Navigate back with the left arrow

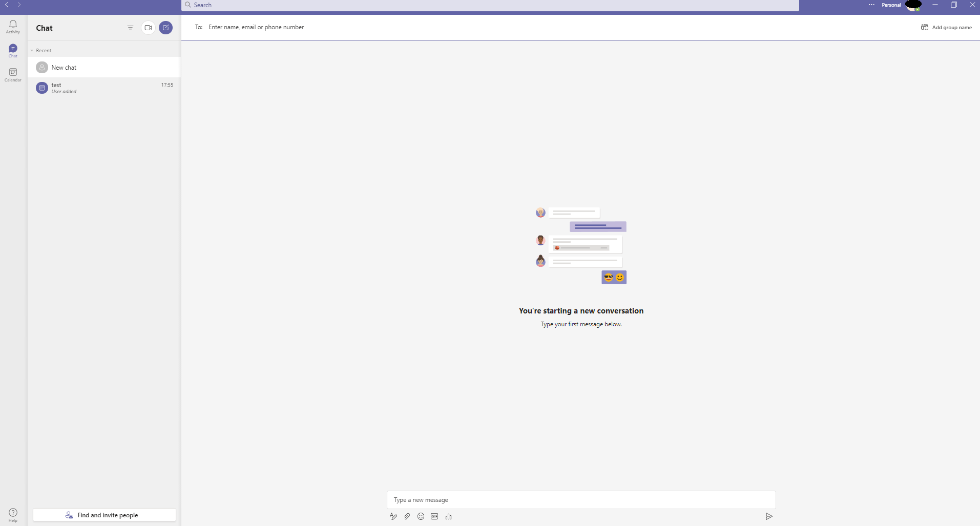(x=7, y=5)
